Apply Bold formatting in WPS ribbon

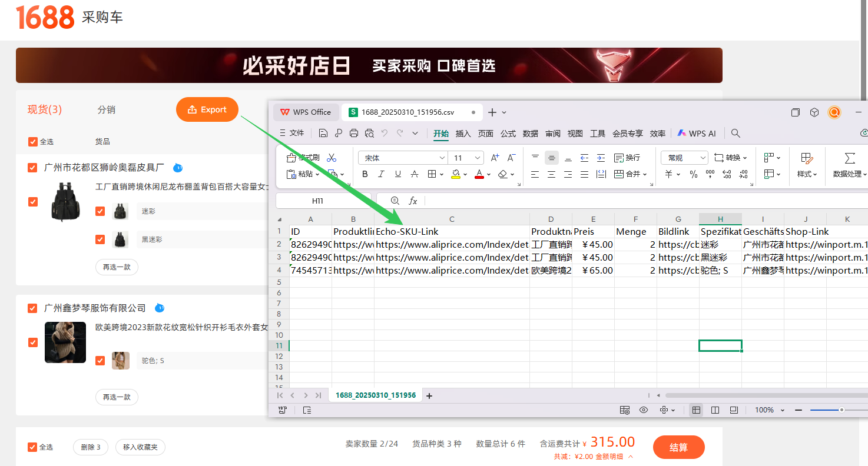[365, 174]
